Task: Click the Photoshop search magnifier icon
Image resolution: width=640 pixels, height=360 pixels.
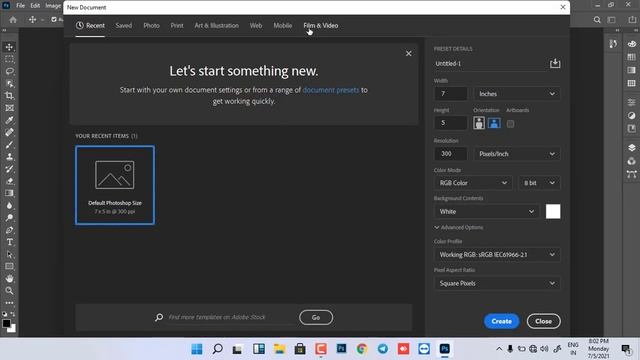Action: pyautogui.click(x=597, y=20)
